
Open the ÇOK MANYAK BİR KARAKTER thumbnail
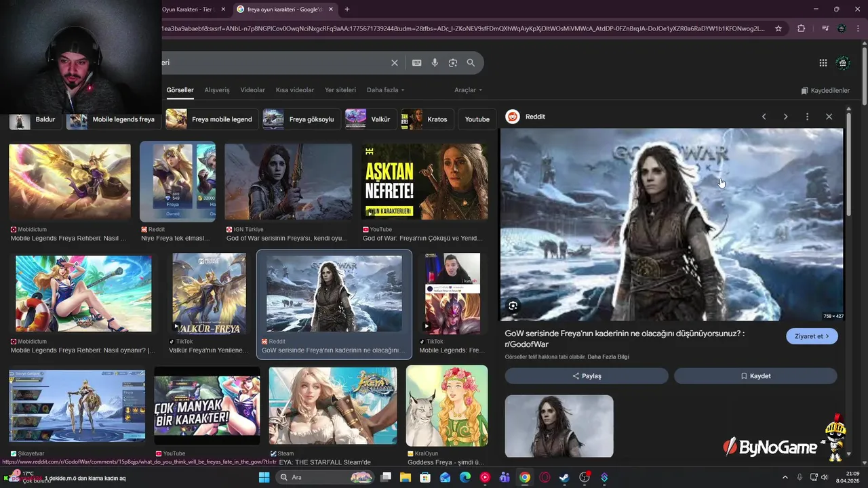207,405
